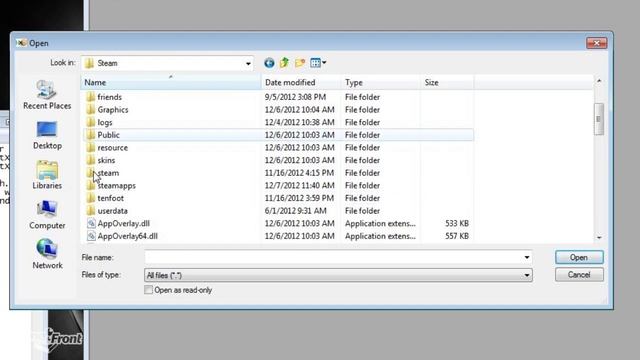Click date 6/1/2012 9:31 AM

pyautogui.click(x=295, y=211)
